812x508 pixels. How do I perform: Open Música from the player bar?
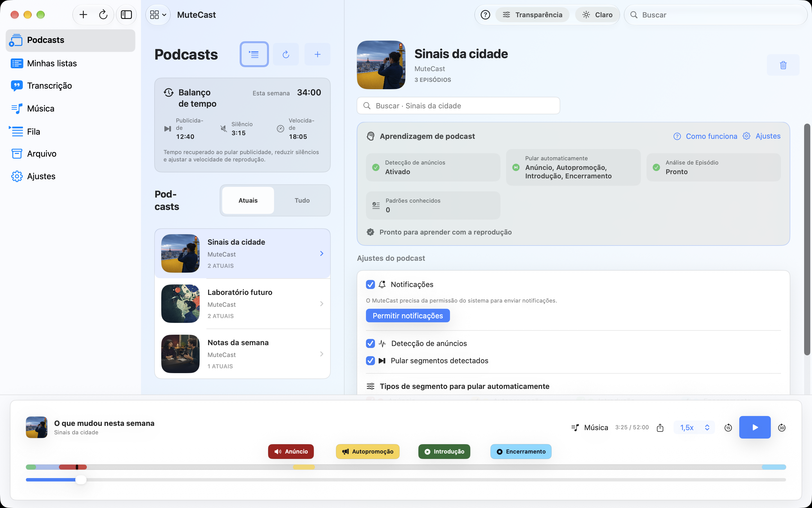point(590,427)
